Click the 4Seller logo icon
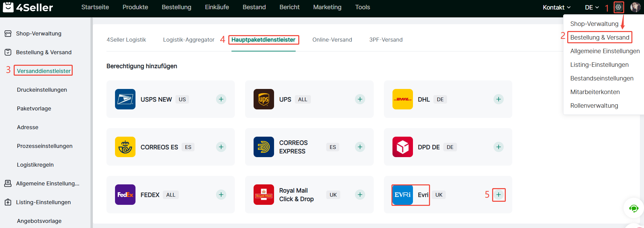 pos(8,7)
